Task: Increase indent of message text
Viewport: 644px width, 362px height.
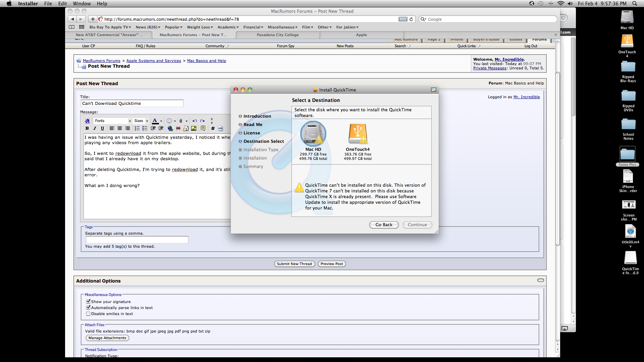Action: pos(161,128)
